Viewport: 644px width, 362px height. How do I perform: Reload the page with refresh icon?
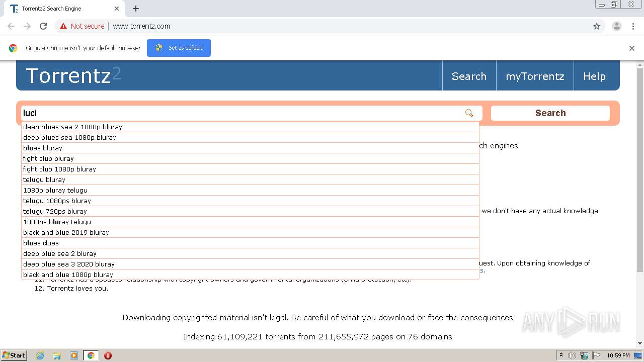coord(43,26)
